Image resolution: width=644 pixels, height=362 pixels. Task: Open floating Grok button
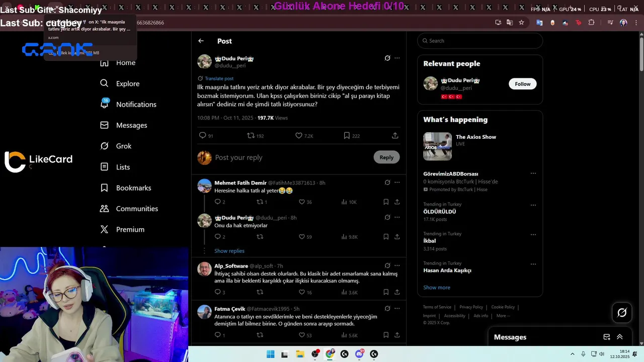[x=622, y=313]
